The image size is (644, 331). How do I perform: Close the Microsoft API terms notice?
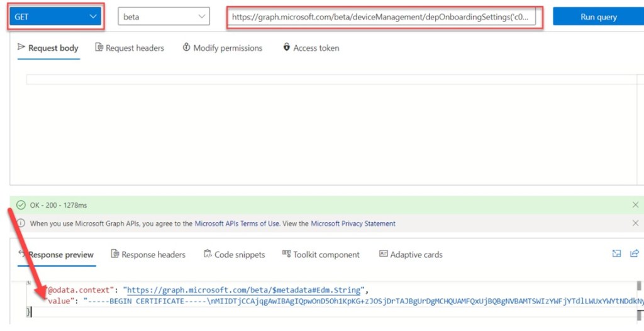click(635, 223)
